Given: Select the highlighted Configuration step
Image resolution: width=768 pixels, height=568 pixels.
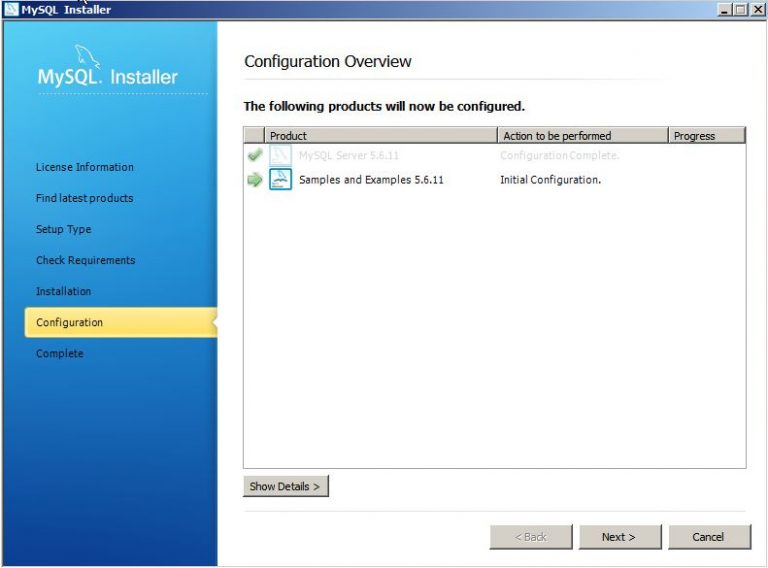Looking at the screenshot, I should click(121, 322).
